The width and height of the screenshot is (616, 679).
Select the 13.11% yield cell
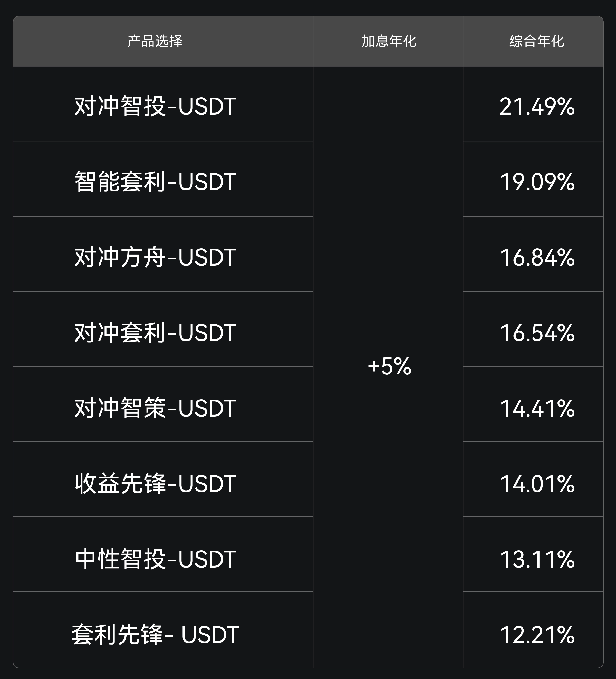click(537, 559)
